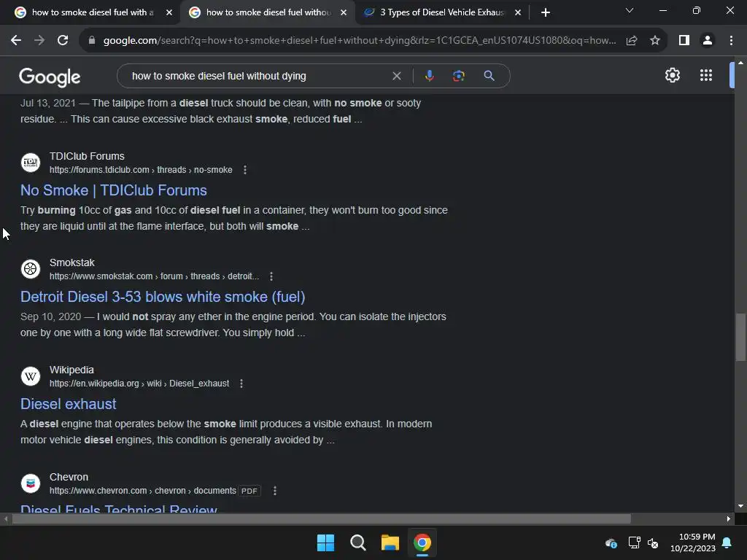Click the forums.tdiclub.com URL breadcrumb
The height and width of the screenshot is (560, 747).
tap(141, 170)
